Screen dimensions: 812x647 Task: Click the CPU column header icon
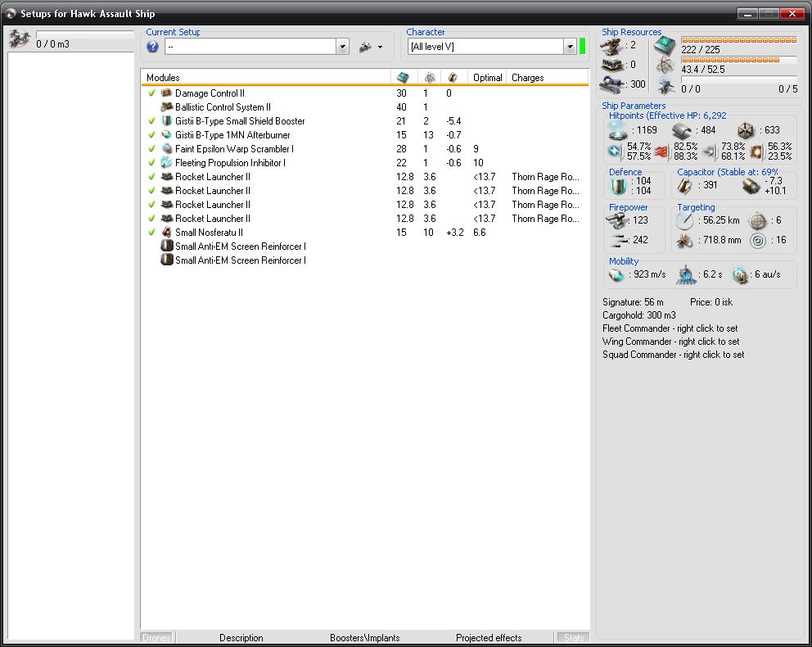[403, 78]
